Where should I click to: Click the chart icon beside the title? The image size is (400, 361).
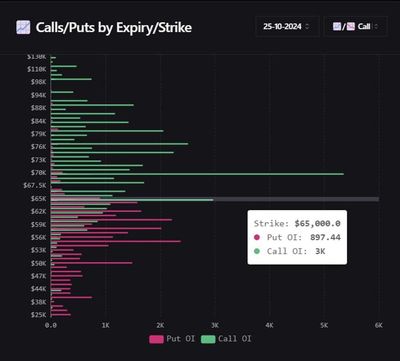pos(23,27)
